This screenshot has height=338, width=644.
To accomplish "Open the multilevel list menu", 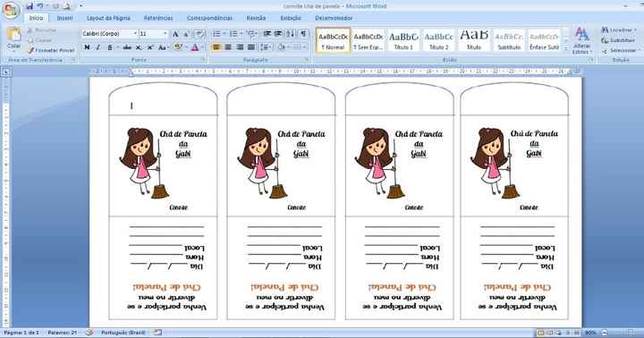I will (251, 34).
